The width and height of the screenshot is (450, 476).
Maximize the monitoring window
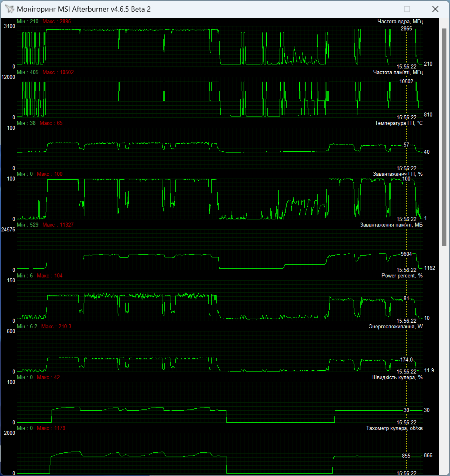[x=407, y=9]
